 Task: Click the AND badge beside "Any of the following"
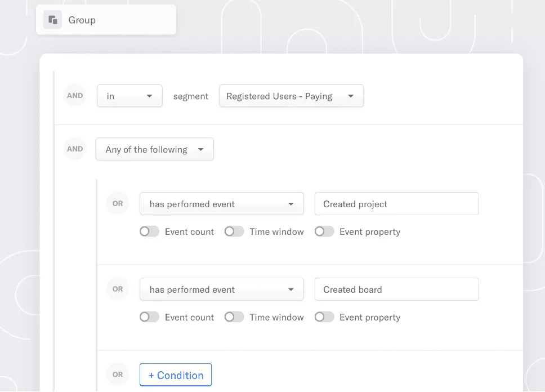(x=75, y=149)
